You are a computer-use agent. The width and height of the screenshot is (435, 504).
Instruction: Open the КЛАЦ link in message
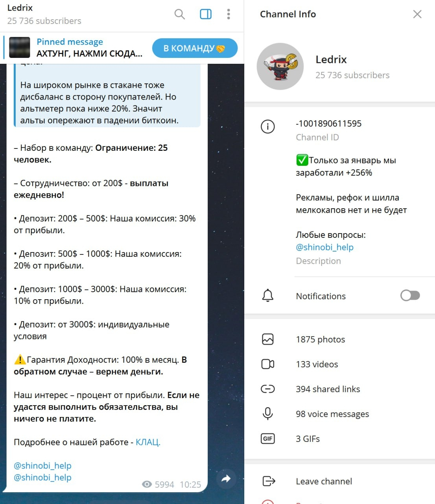pyautogui.click(x=148, y=442)
